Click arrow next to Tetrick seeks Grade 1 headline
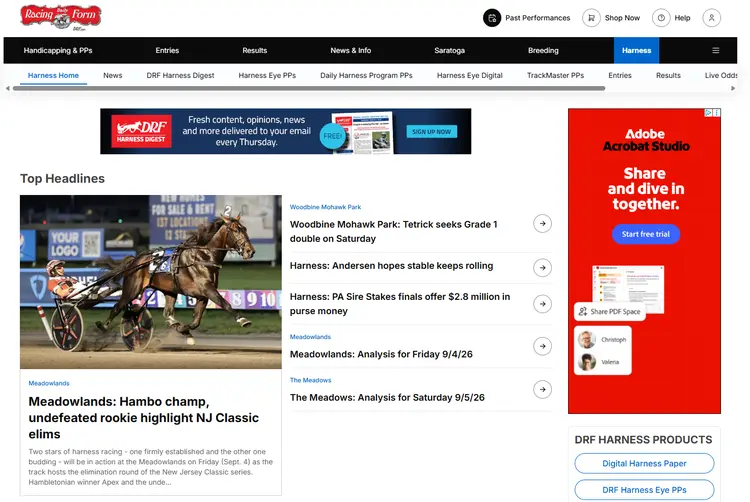The height and width of the screenshot is (502, 750). tap(542, 223)
